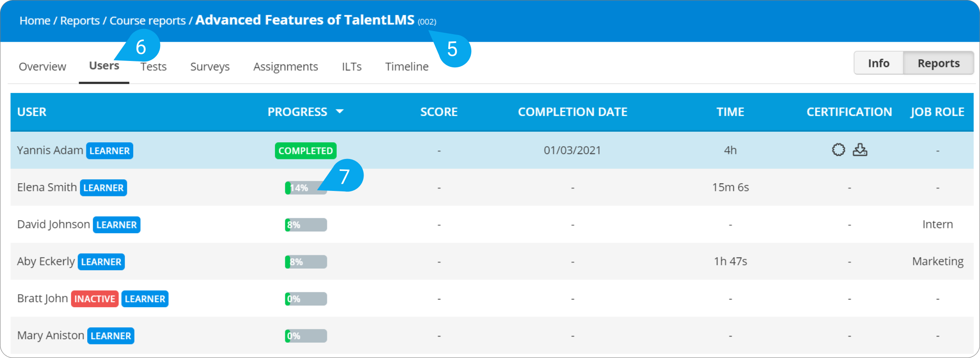
Task: Click Aby Eckerly's Marketing job role
Action: (938, 261)
